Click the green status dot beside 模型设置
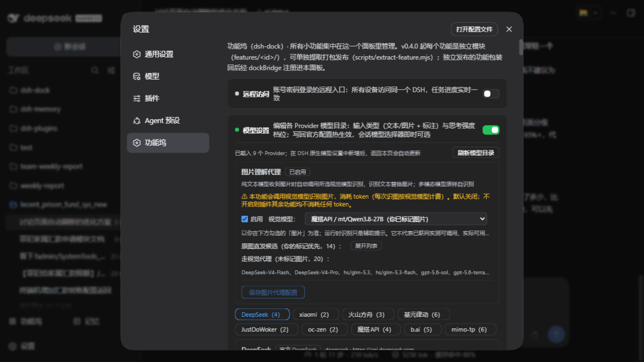 tap(237, 130)
